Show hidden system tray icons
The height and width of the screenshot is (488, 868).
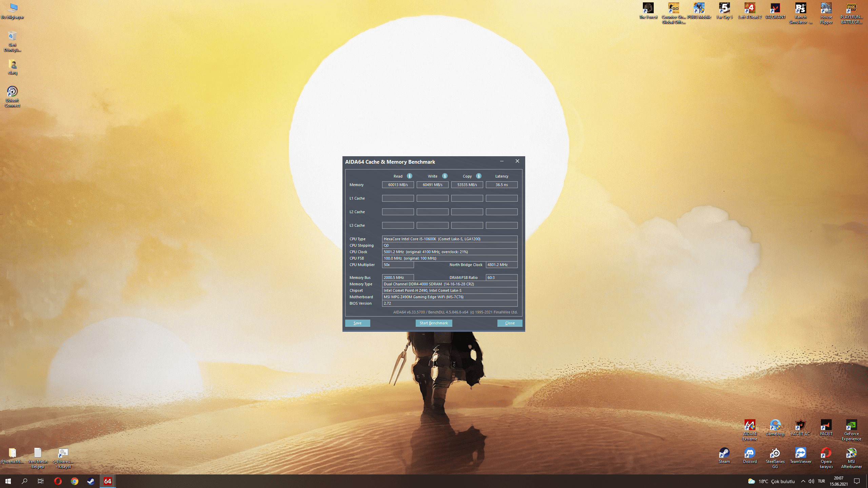click(x=803, y=481)
